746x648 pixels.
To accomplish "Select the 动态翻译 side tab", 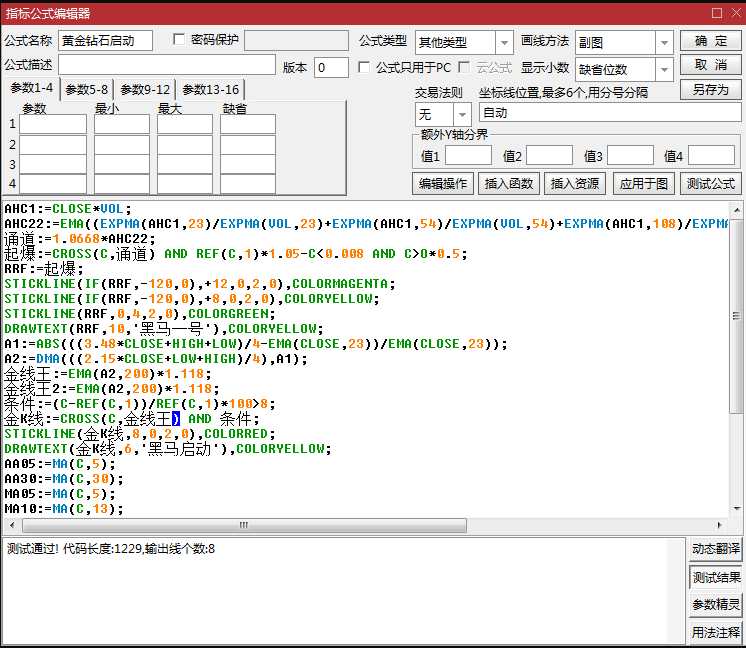I will pyautogui.click(x=716, y=549).
